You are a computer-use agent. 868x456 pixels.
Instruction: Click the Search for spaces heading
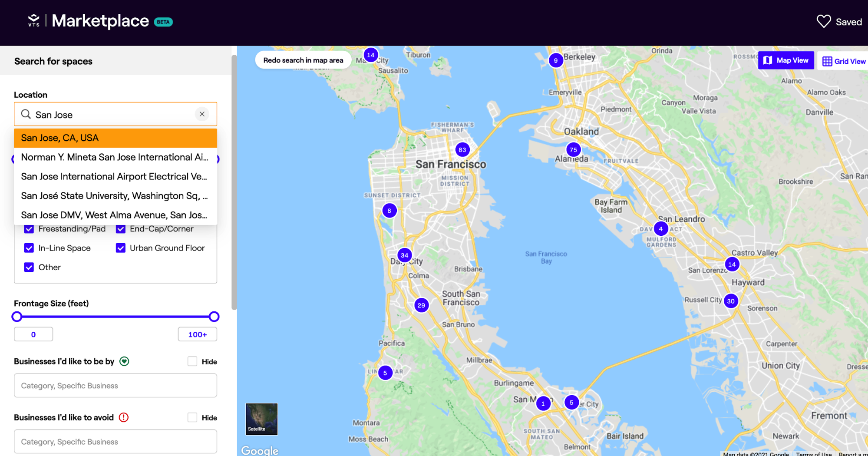click(53, 61)
